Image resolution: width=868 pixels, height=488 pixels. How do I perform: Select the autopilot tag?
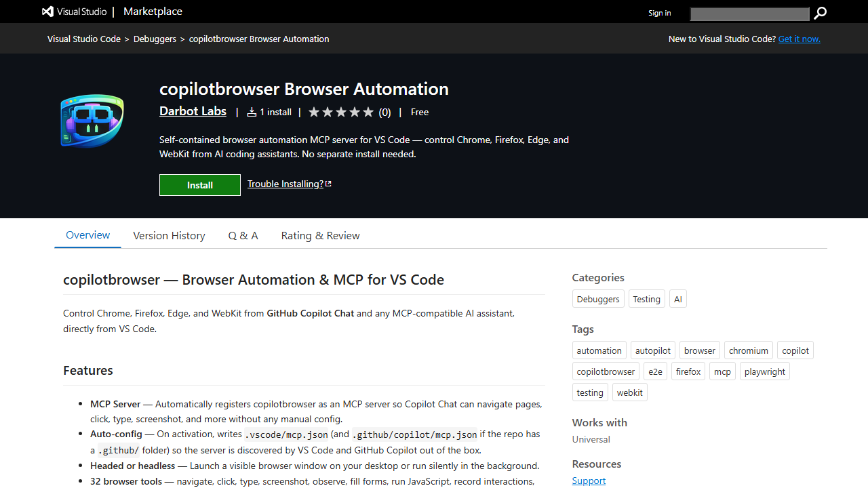(x=653, y=350)
